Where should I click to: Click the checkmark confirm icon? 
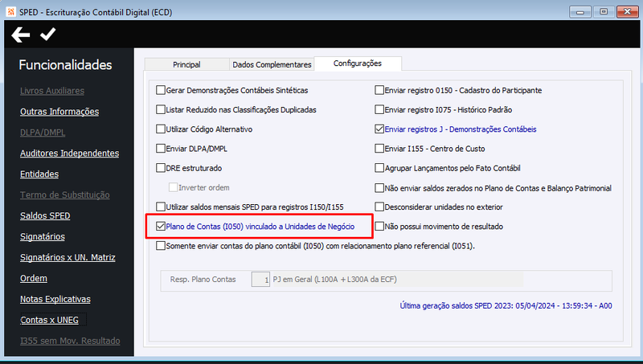coord(48,35)
